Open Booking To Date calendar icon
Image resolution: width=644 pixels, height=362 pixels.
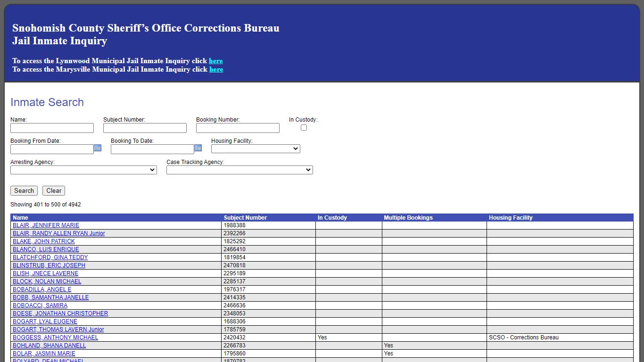(x=198, y=148)
